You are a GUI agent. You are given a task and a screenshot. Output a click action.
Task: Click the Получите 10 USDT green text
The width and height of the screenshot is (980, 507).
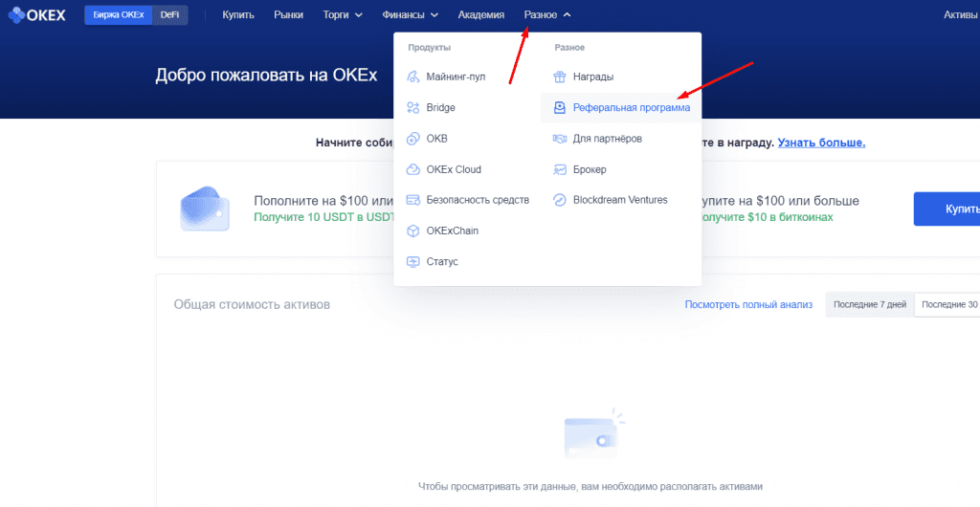[325, 218]
